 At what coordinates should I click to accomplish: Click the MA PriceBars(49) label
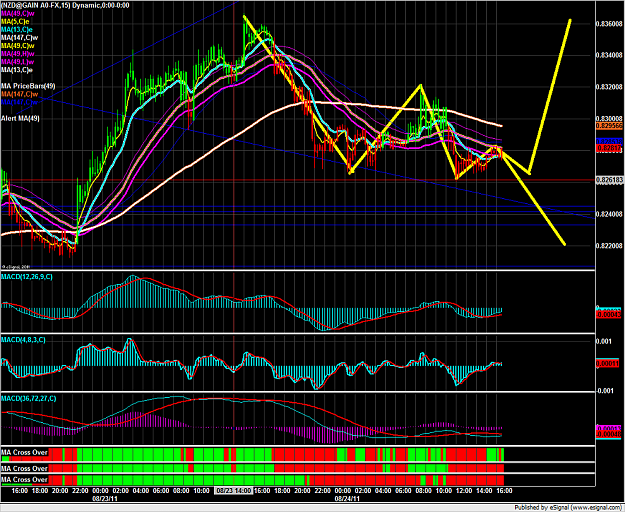[x=28, y=86]
